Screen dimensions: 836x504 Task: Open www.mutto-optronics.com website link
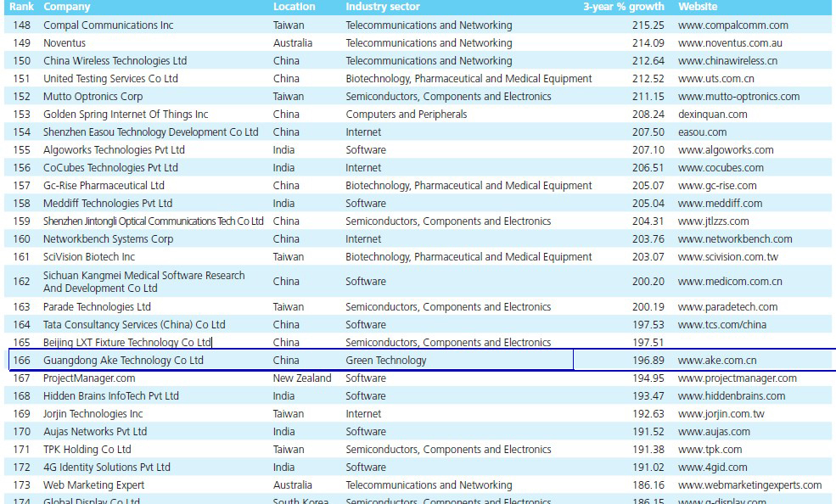[739, 97]
